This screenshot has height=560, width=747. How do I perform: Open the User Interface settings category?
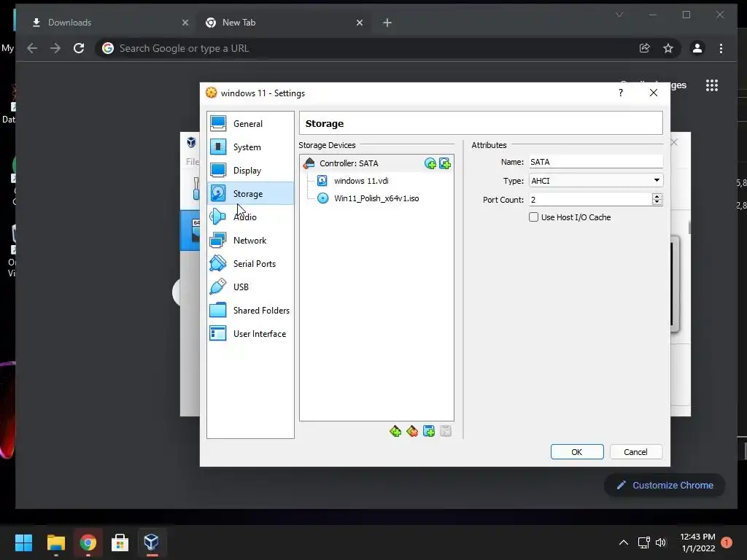pyautogui.click(x=250, y=334)
